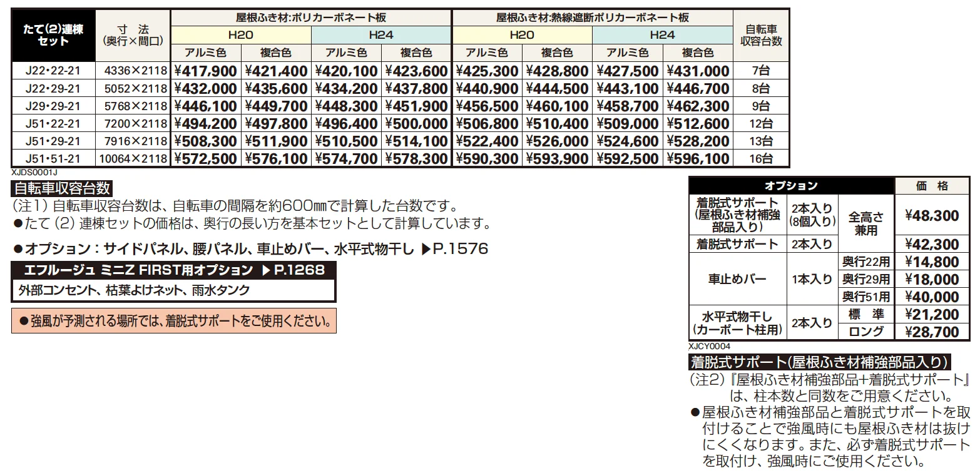Click the 10064×2118 dimension cell
The width and height of the screenshot is (980, 473).
[133, 159]
